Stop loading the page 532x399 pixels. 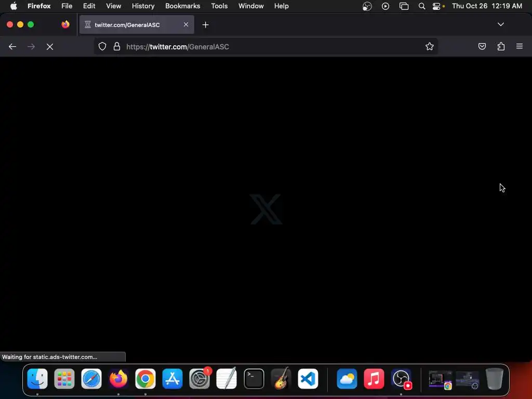click(50, 46)
